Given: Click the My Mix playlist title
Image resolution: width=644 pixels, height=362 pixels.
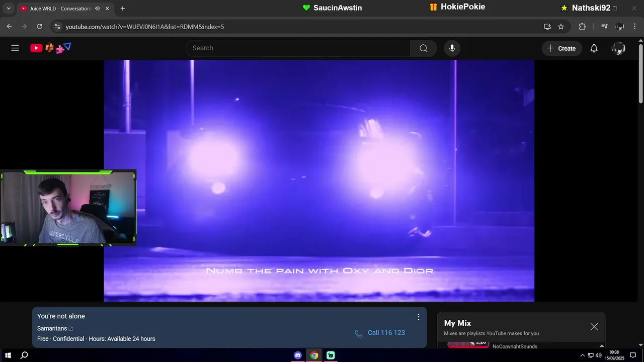Looking at the screenshot, I should [x=457, y=323].
